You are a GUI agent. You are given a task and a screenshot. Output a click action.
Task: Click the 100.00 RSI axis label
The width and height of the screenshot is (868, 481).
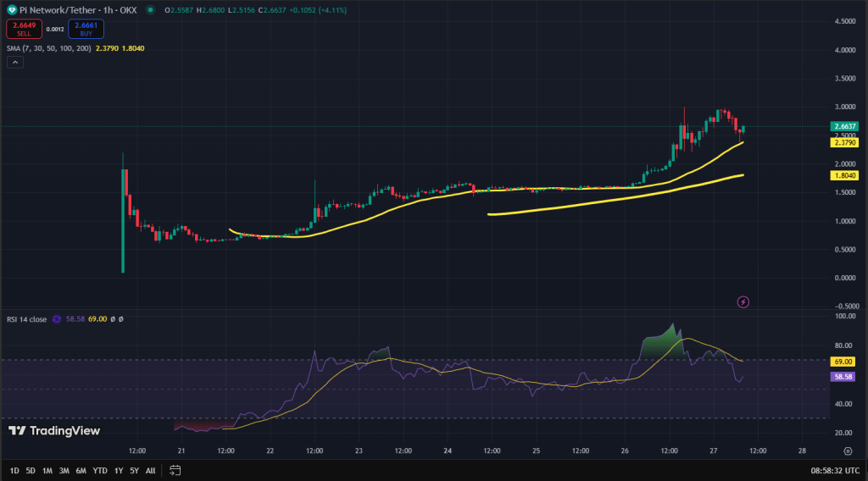[x=845, y=316]
